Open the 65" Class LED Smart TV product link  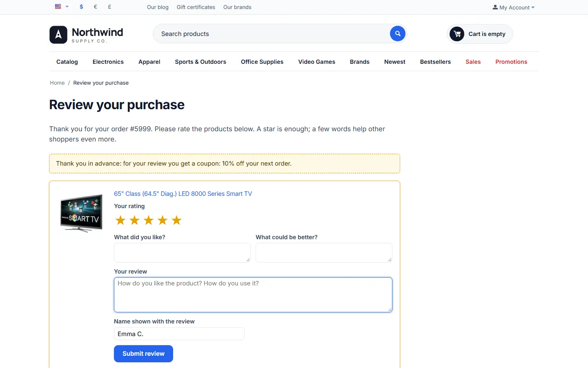click(x=183, y=194)
